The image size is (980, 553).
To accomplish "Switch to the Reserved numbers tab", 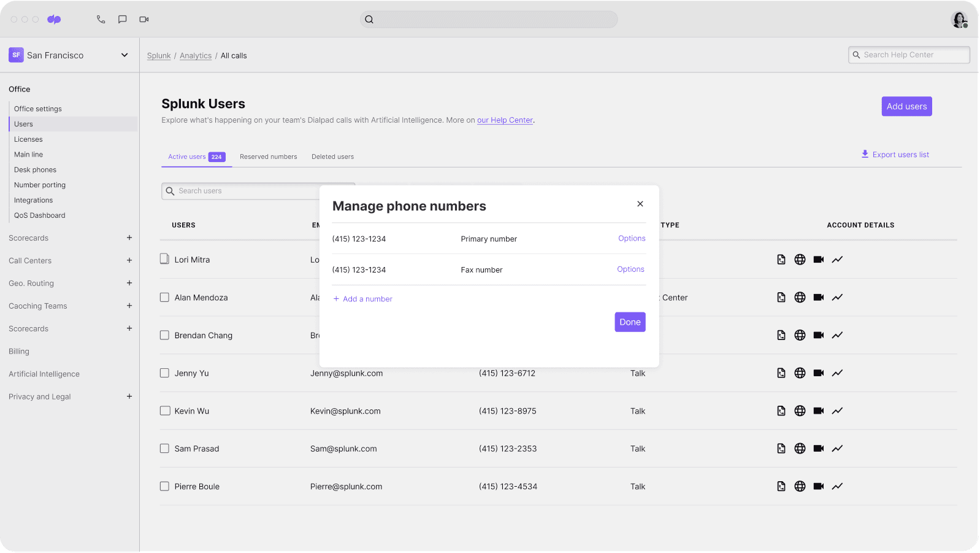I will [269, 157].
